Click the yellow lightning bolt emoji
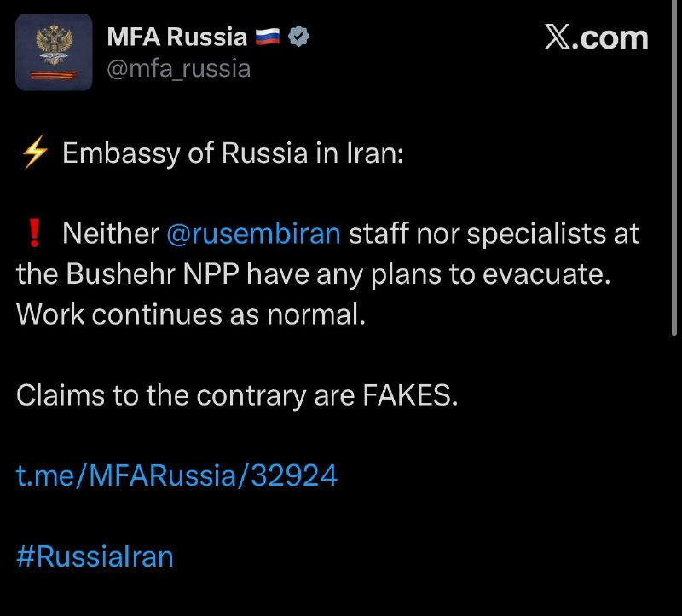The height and width of the screenshot is (616, 682). click(x=35, y=153)
